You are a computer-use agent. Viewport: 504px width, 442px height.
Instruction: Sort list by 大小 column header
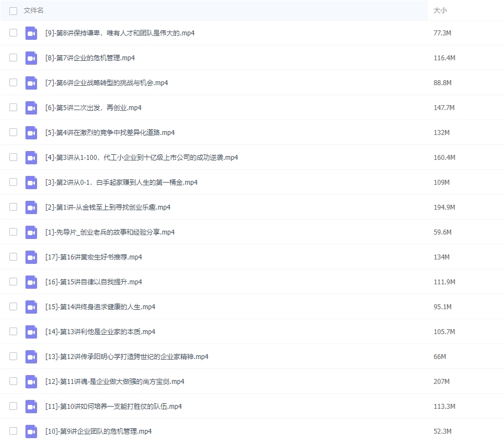click(x=440, y=11)
